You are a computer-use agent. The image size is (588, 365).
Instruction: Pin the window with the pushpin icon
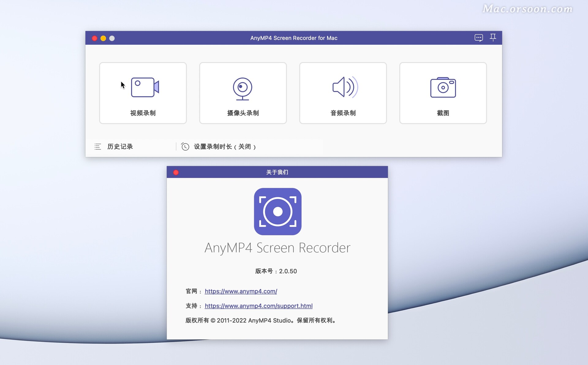pyautogui.click(x=493, y=37)
